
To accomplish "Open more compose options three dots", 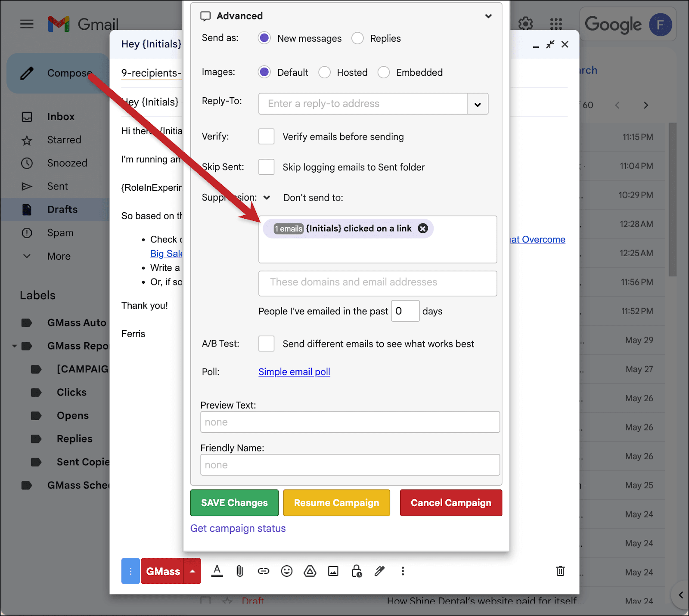I will [x=403, y=571].
